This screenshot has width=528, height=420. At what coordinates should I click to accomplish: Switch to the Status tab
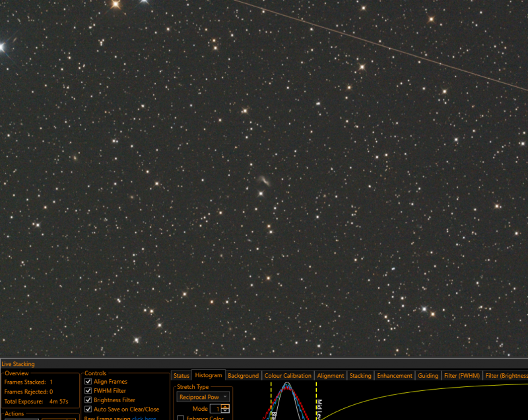pyautogui.click(x=181, y=376)
